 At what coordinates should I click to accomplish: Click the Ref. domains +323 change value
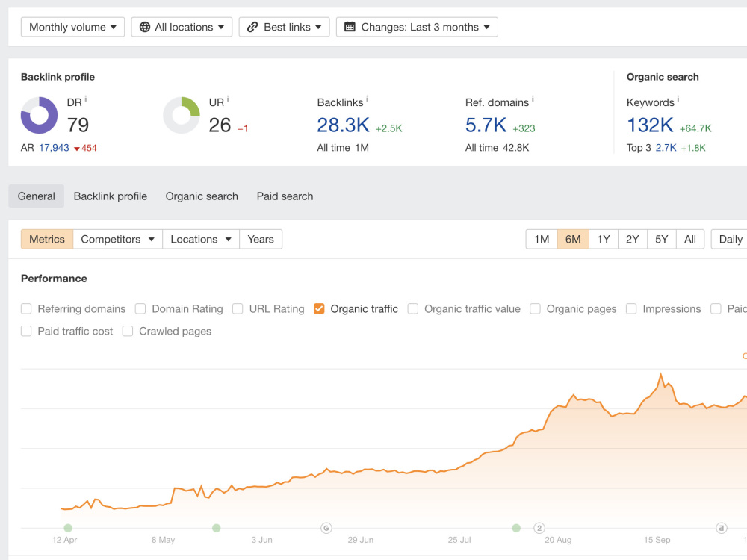point(524,128)
